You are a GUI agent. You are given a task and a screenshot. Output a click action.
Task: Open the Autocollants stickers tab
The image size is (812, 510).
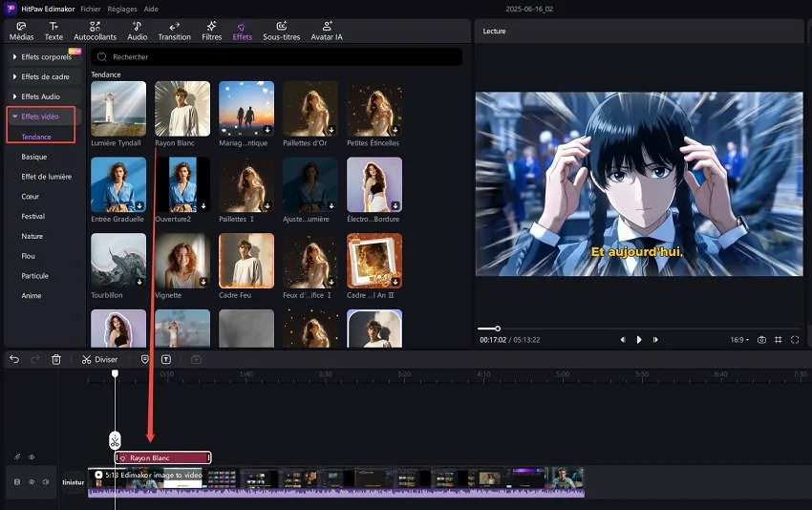click(x=95, y=31)
